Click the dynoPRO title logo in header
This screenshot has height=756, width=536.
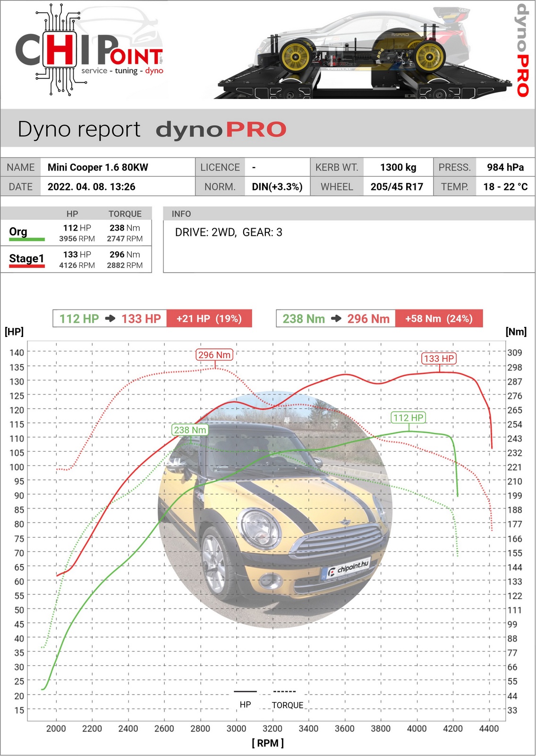(221, 129)
